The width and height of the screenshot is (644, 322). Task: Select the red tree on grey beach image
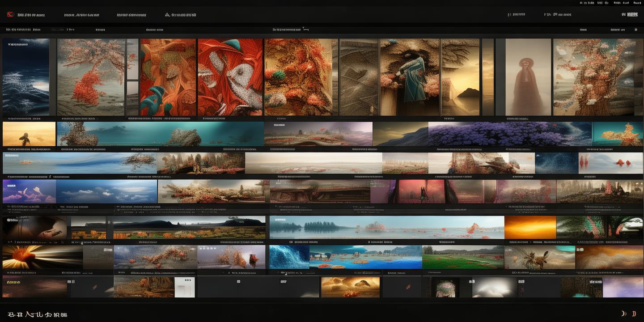pos(91,77)
